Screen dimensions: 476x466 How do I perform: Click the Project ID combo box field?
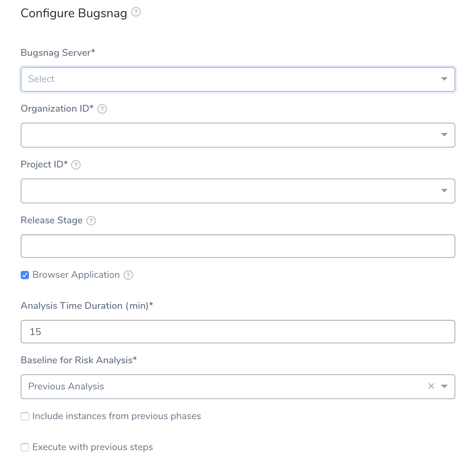point(238,191)
